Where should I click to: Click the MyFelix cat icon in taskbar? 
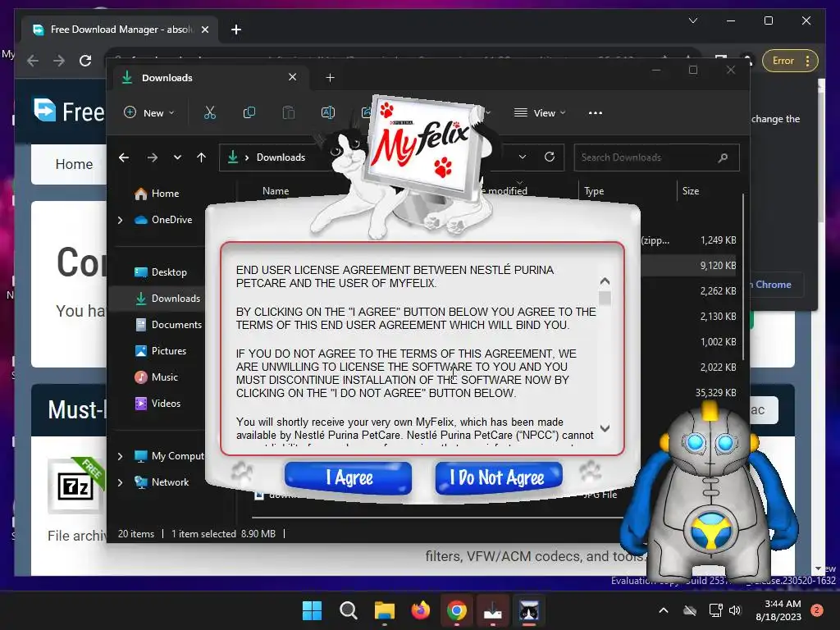click(x=529, y=610)
